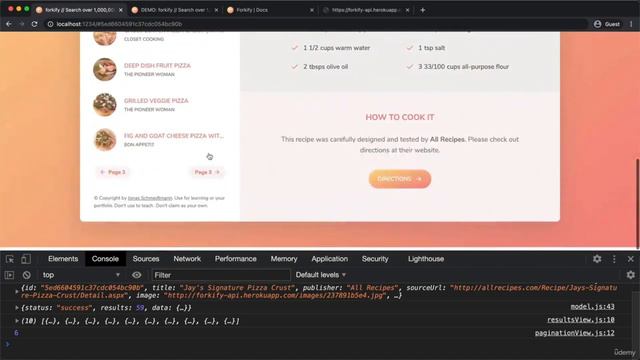Click the browser back arrow

pos(9,24)
